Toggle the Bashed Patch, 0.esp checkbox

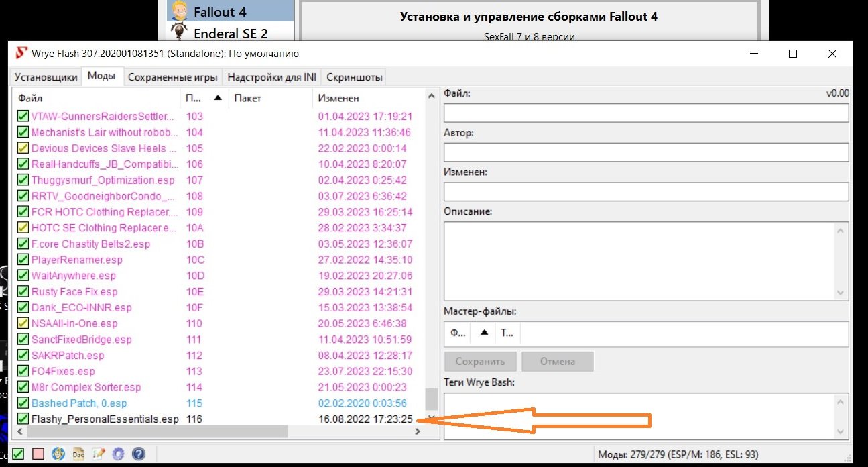click(x=23, y=403)
